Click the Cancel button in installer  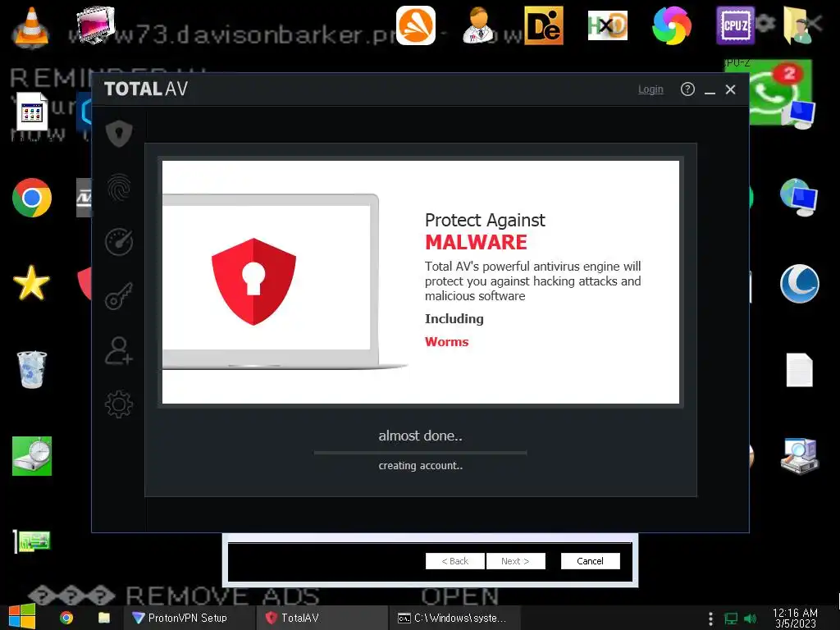pos(590,561)
